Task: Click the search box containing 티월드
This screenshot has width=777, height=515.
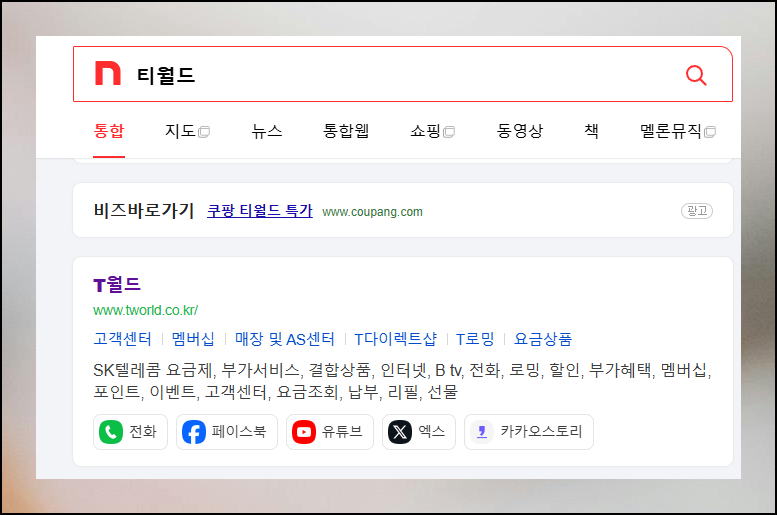Action: [x=402, y=74]
